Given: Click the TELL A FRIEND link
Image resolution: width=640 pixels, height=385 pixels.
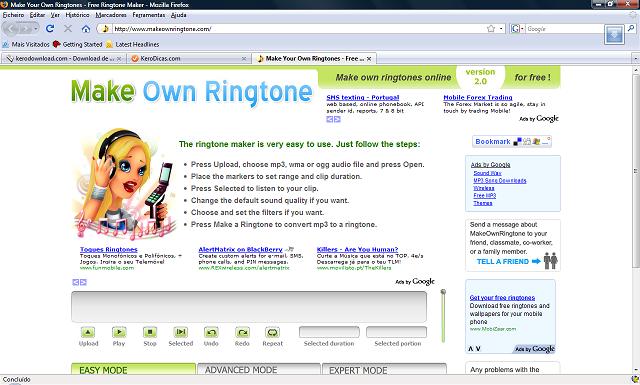Looking at the screenshot, I should pyautogui.click(x=503, y=262).
